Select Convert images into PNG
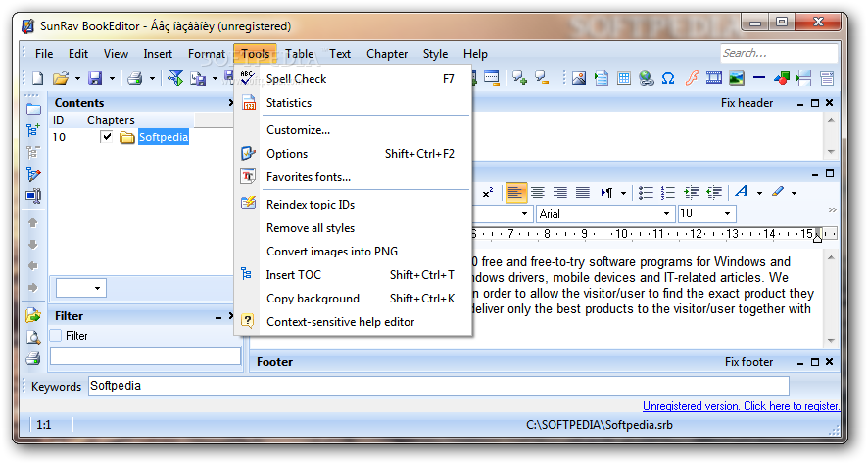 click(x=354, y=251)
